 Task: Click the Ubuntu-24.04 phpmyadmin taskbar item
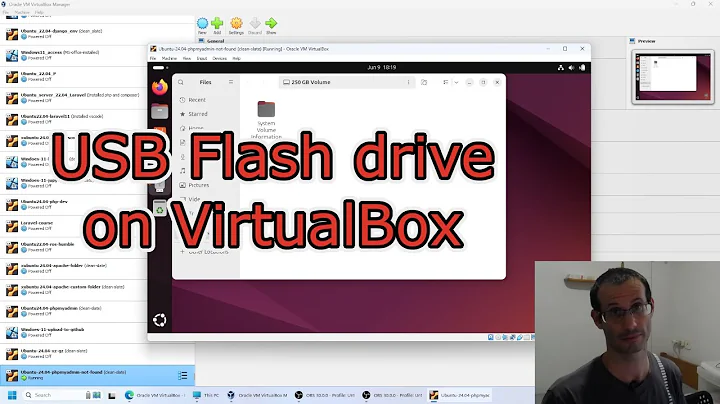(x=461, y=395)
